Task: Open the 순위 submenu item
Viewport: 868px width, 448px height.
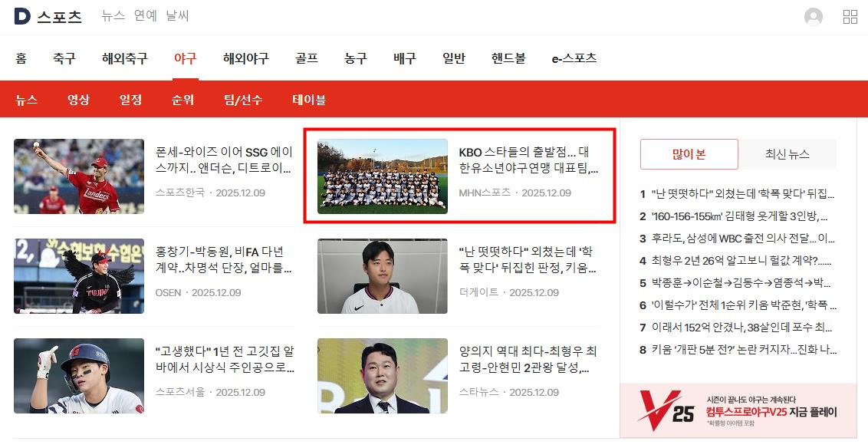Action: coord(182,100)
